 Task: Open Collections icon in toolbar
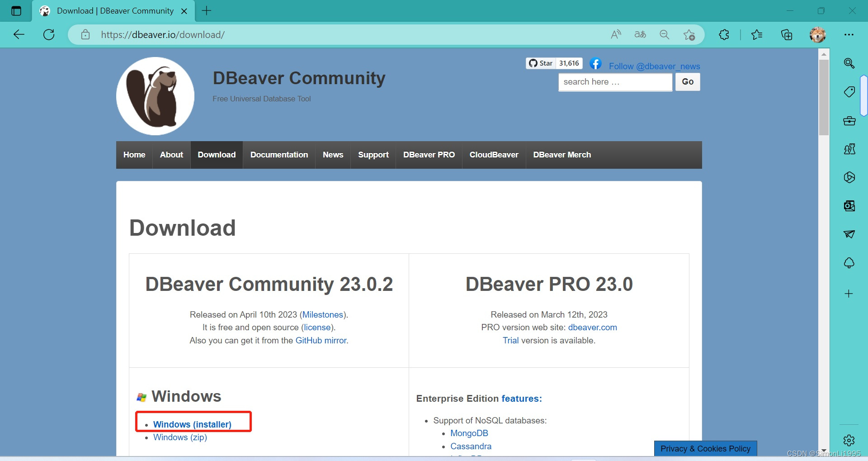(x=787, y=34)
